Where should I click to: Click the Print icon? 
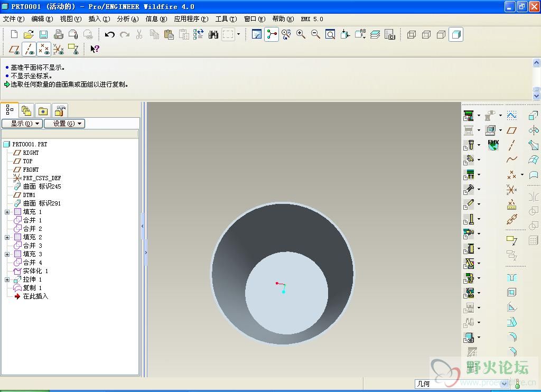tap(58, 34)
